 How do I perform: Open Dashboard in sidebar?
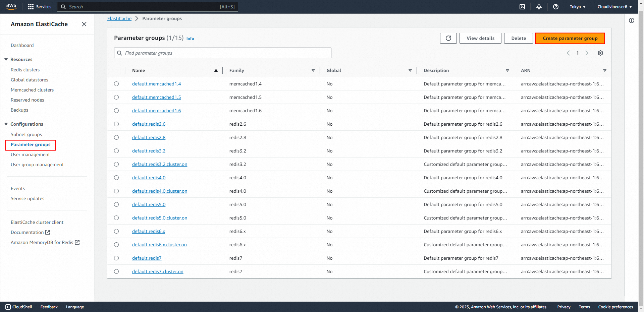pos(22,45)
